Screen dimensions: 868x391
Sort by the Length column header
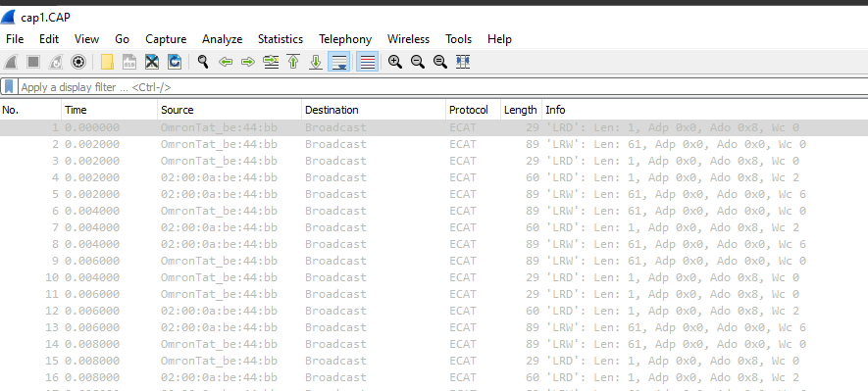521,110
